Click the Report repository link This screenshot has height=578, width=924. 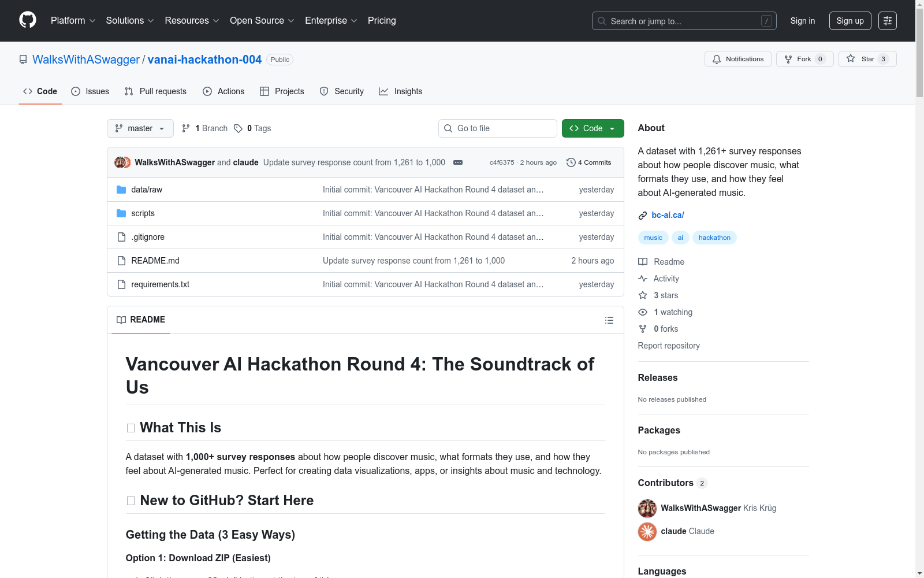[669, 346]
